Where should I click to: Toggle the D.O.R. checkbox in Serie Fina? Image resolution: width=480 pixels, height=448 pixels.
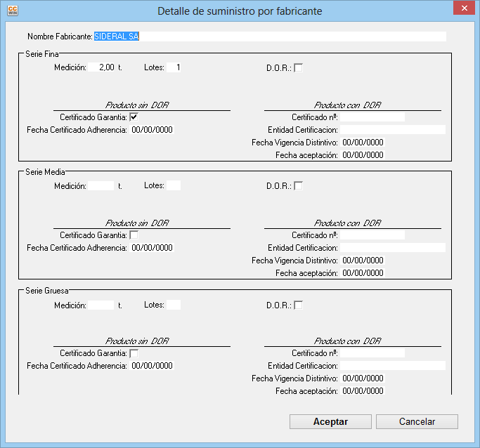[298, 67]
